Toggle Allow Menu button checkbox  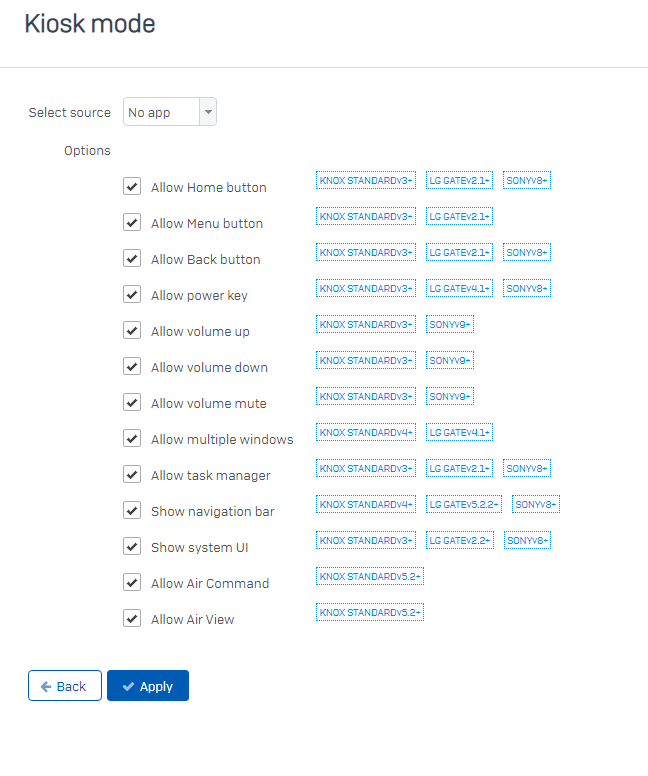pos(132,223)
